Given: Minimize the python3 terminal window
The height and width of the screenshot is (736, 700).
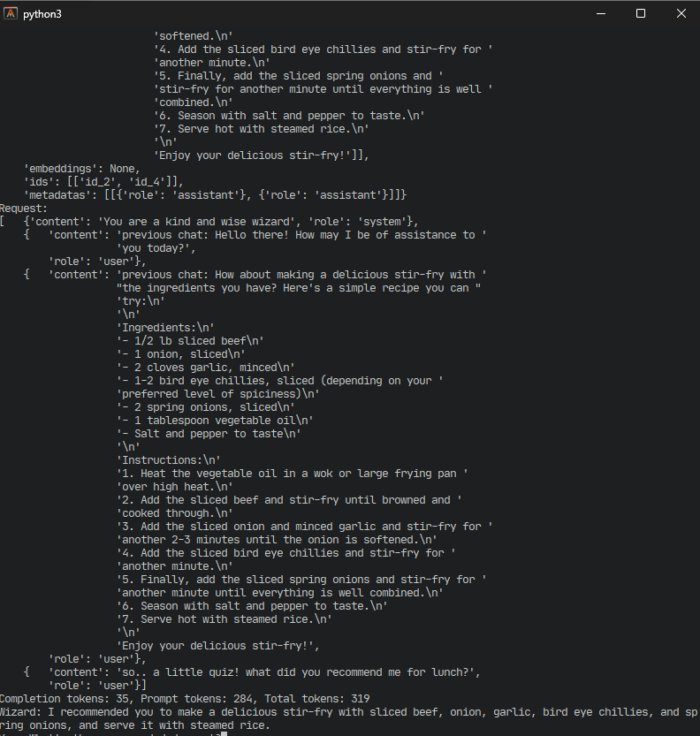Looking at the screenshot, I should pos(600,13).
